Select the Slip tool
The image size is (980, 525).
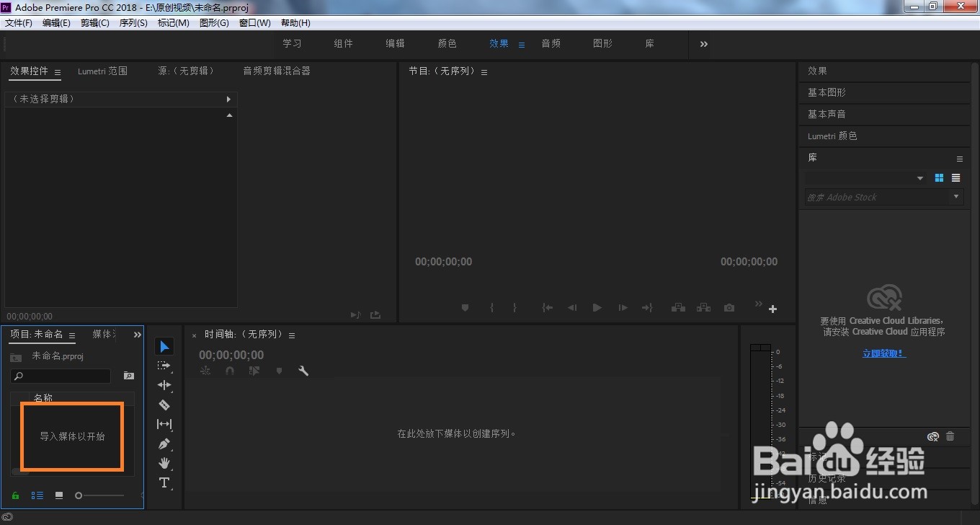[164, 424]
